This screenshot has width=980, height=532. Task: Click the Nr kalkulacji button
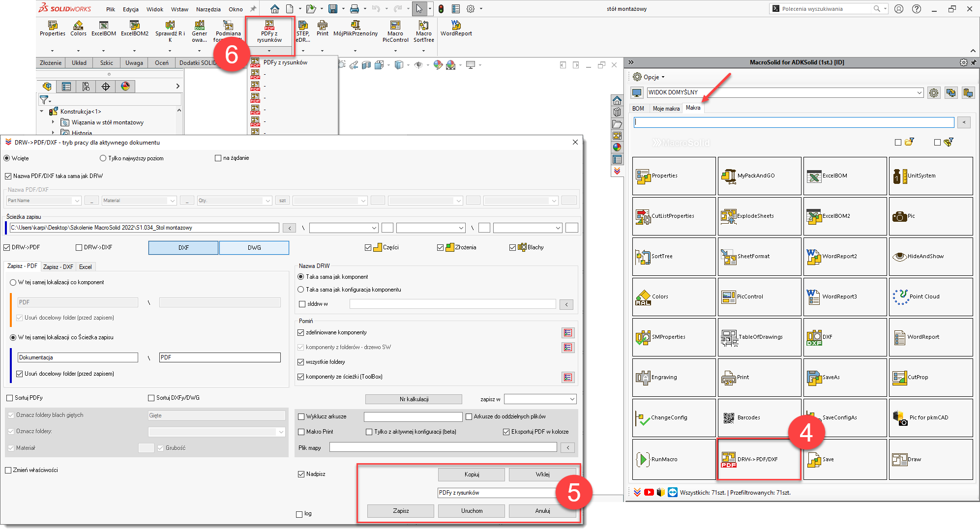(414, 399)
